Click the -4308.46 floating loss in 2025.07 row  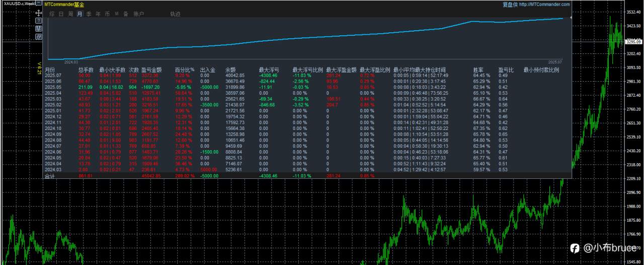point(268,76)
